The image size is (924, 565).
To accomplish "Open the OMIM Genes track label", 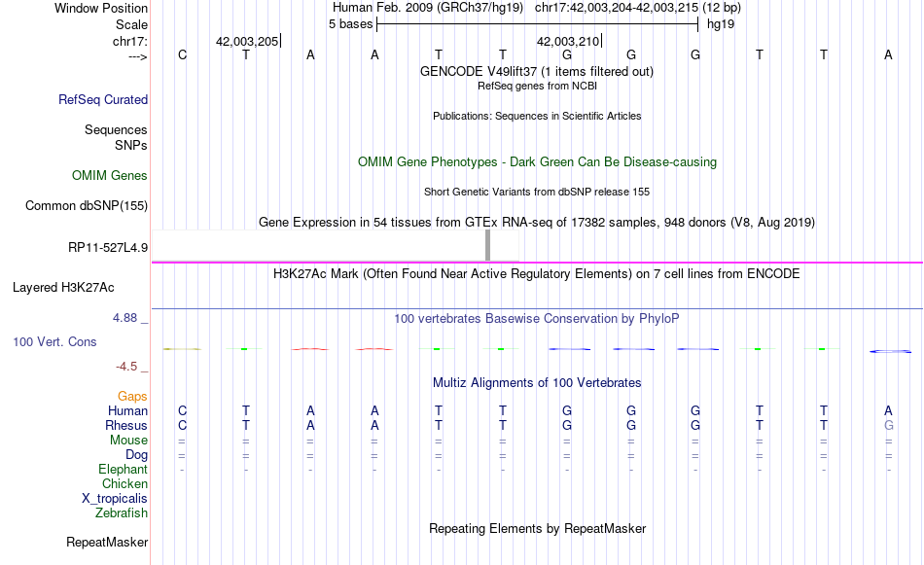I will point(110,176).
